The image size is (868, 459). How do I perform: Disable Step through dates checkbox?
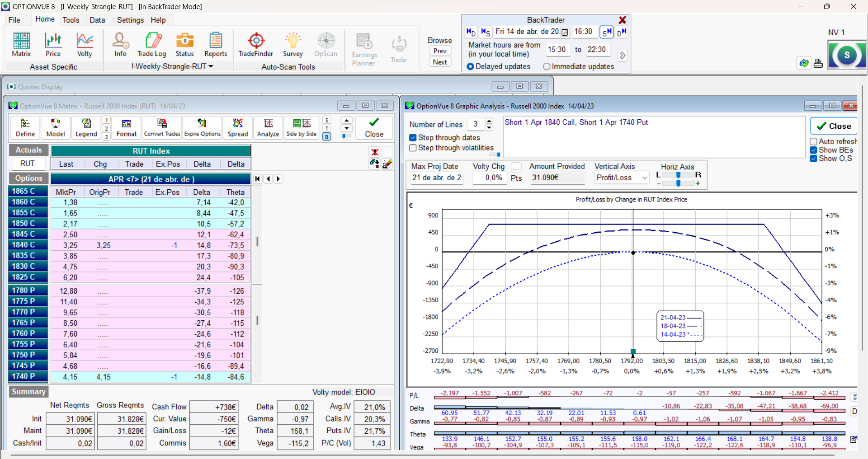413,138
